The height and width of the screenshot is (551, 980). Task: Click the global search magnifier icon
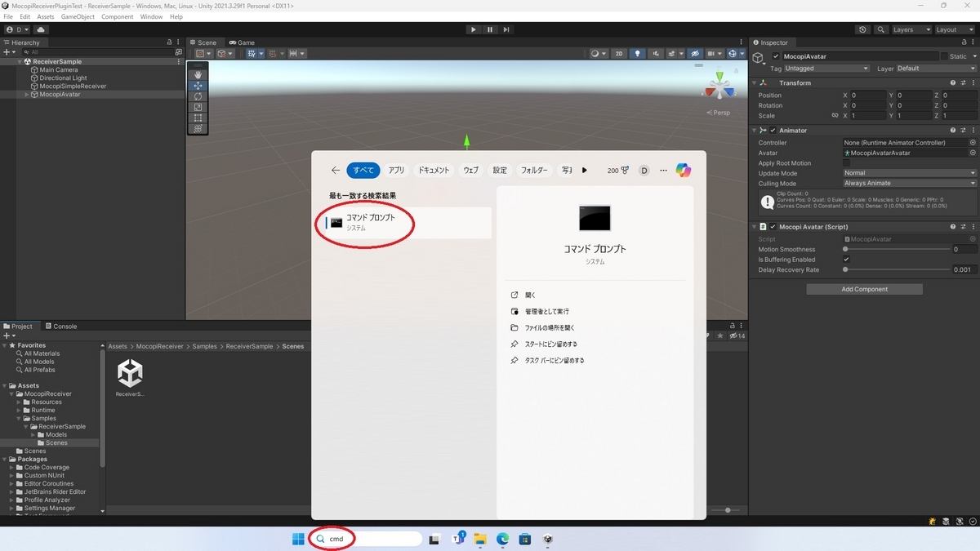pos(880,29)
